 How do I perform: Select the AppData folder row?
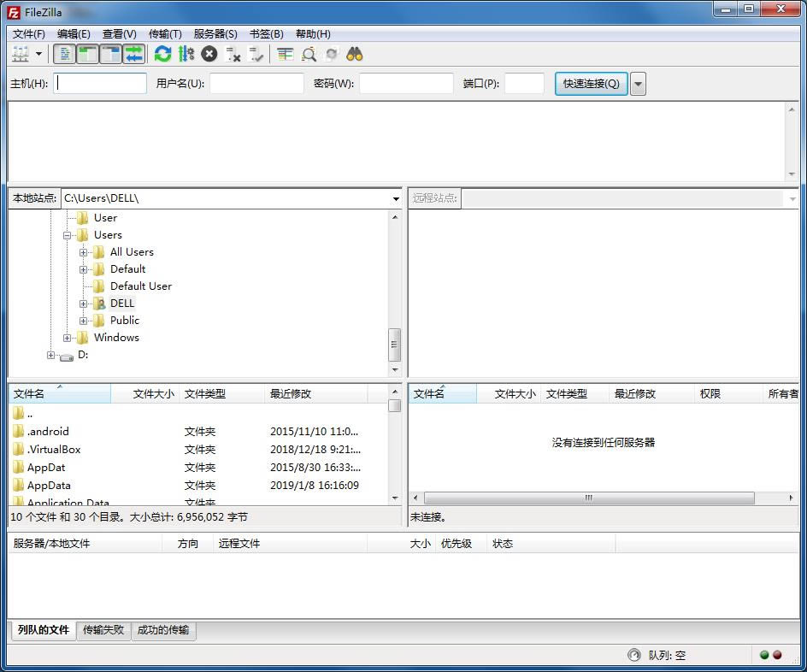point(198,486)
